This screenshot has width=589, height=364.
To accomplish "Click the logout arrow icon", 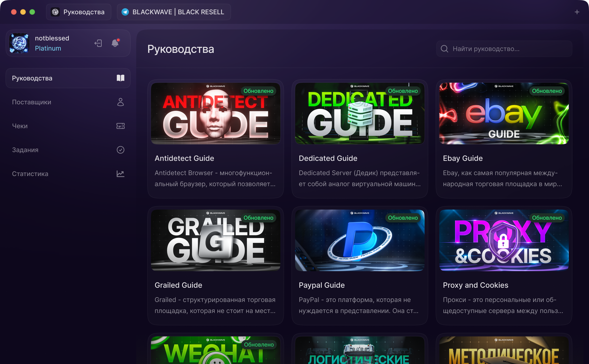I will coord(98,43).
